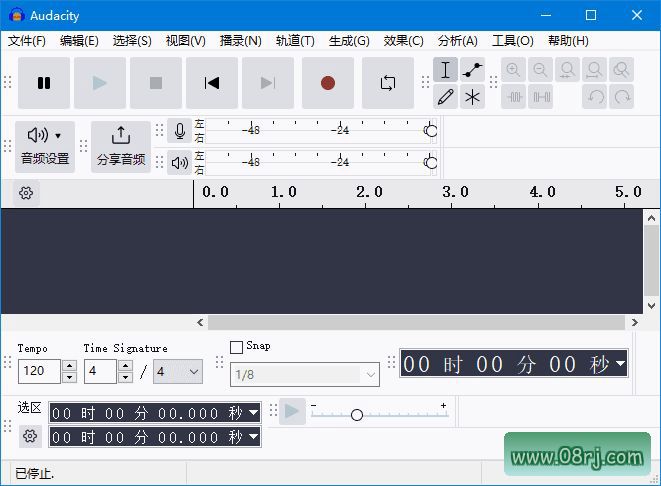Click Fit selection to width zoom icon
This screenshot has height=486, width=661.
pyautogui.click(x=567, y=70)
